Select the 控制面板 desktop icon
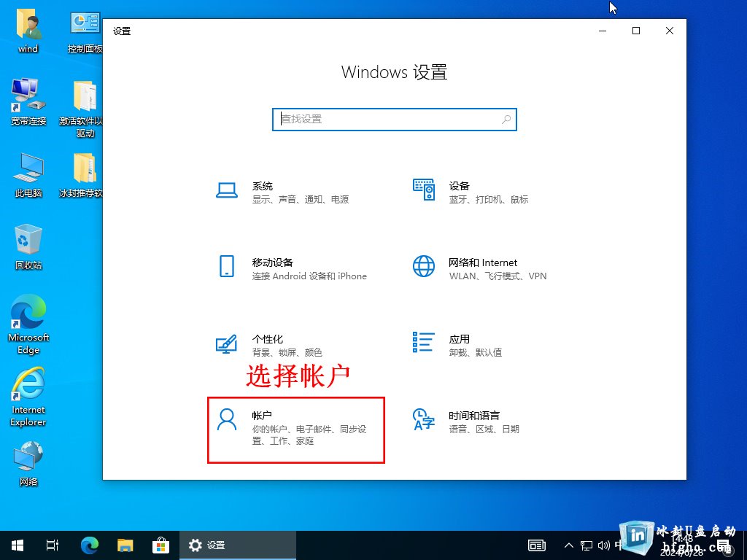Screen dimensions: 747x560 (85, 31)
